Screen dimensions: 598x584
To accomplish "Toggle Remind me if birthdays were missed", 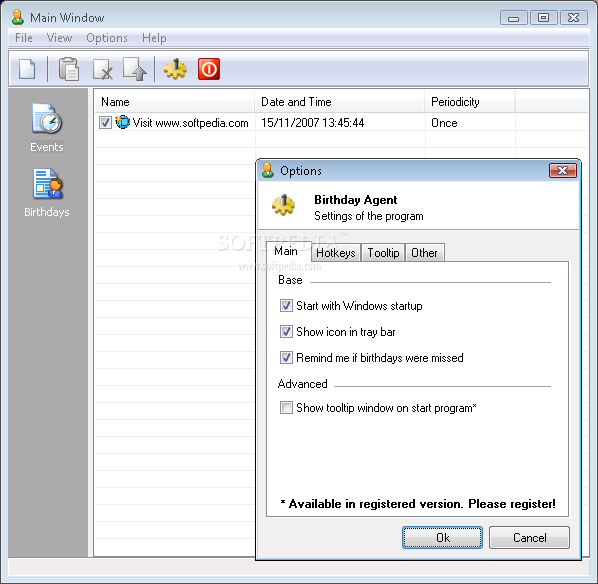I will click(x=286, y=357).
